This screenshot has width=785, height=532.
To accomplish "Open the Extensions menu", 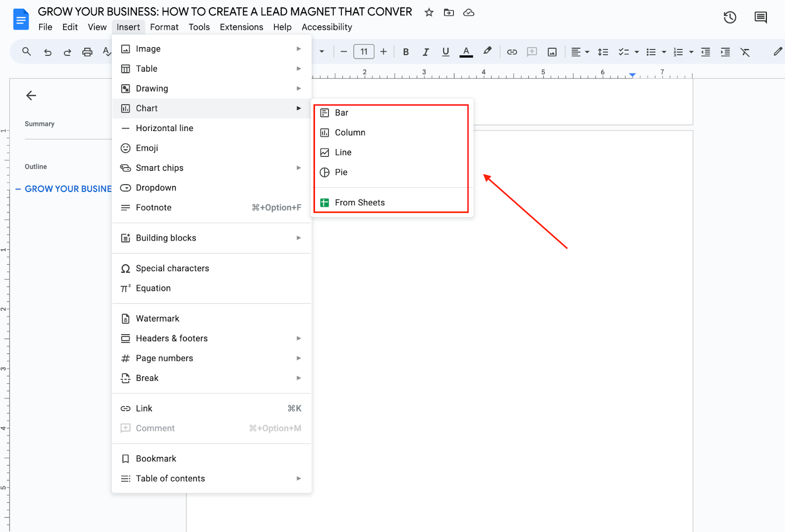I will pos(241,27).
